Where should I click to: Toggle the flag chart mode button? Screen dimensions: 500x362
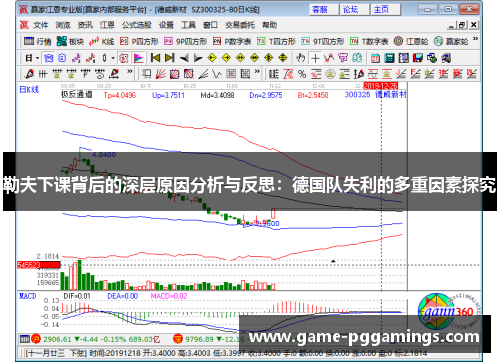point(138,58)
